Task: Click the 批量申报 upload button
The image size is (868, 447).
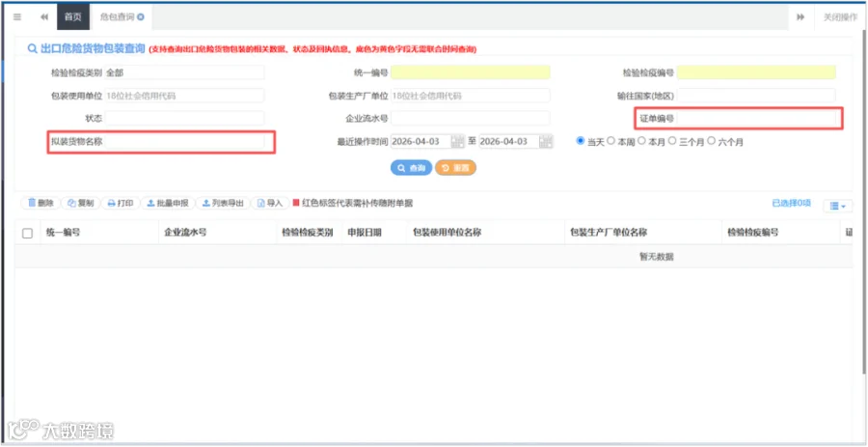Action: pyautogui.click(x=167, y=204)
